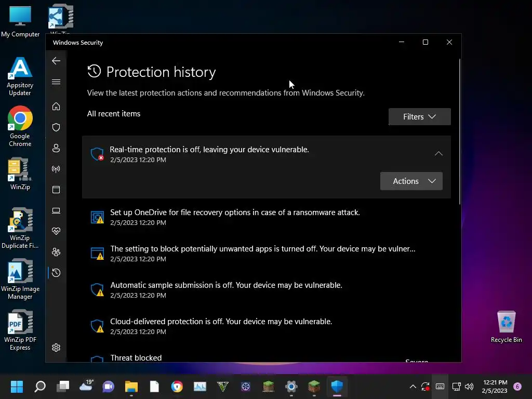Click the Protection history clock icon in the page heading
This screenshot has height=399, width=532.
(94, 71)
